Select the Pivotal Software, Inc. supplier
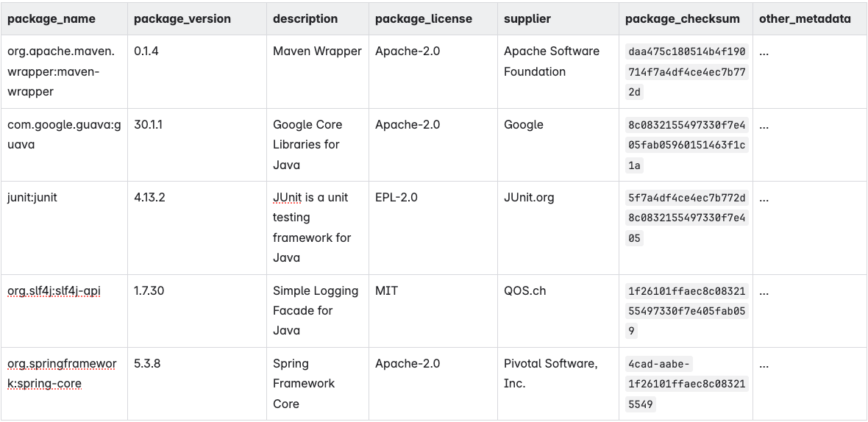This screenshot has height=422, width=868. [551, 373]
